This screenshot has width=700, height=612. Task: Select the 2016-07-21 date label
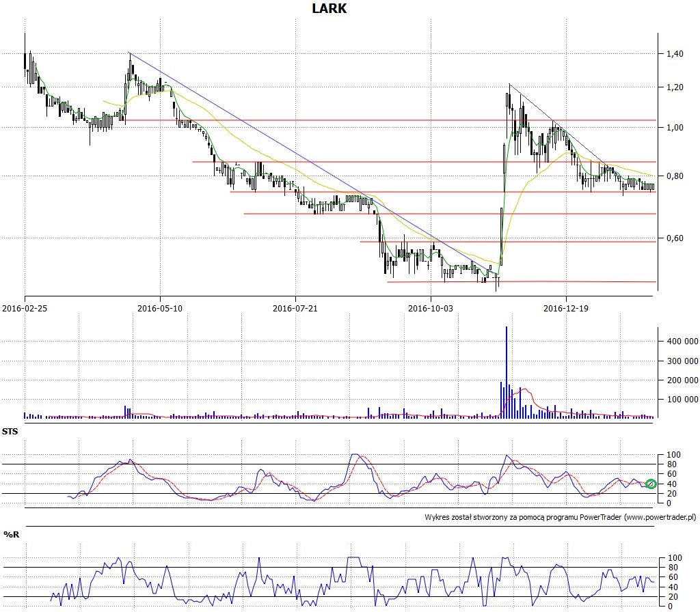click(x=295, y=308)
